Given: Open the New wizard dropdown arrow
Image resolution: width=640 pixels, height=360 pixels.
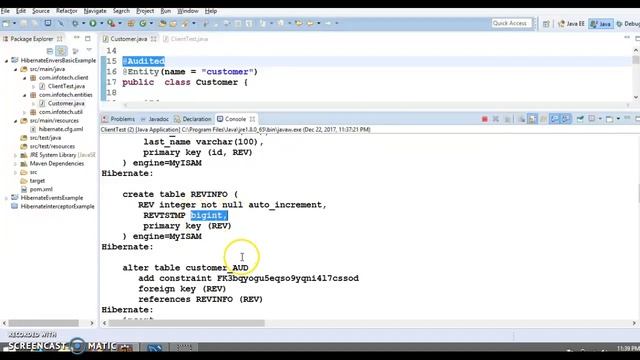Looking at the screenshot, I should 14,23.
